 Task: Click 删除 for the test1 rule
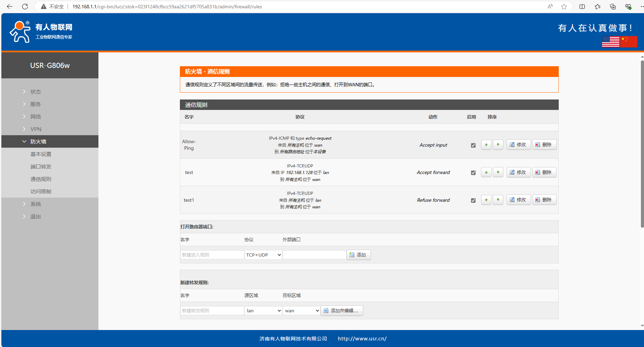click(544, 200)
